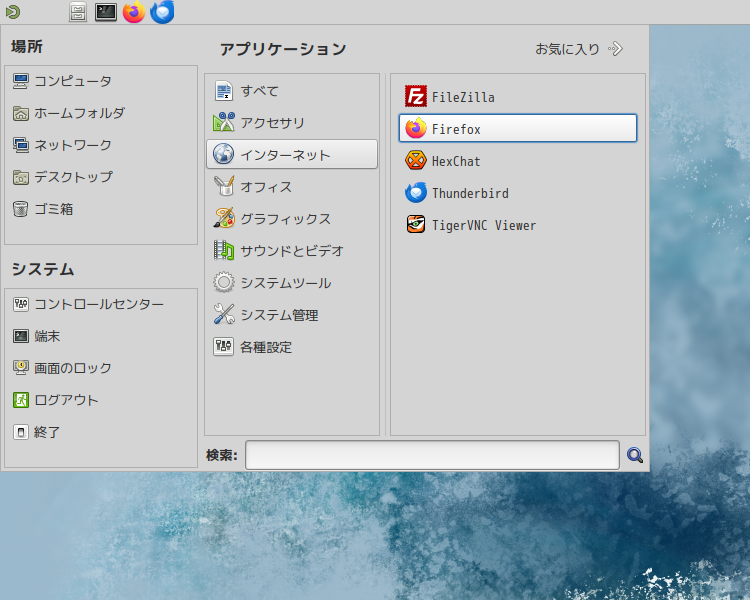The height and width of the screenshot is (600, 750).
Task: Click the コントロールセンター icon
Action: click(21, 304)
